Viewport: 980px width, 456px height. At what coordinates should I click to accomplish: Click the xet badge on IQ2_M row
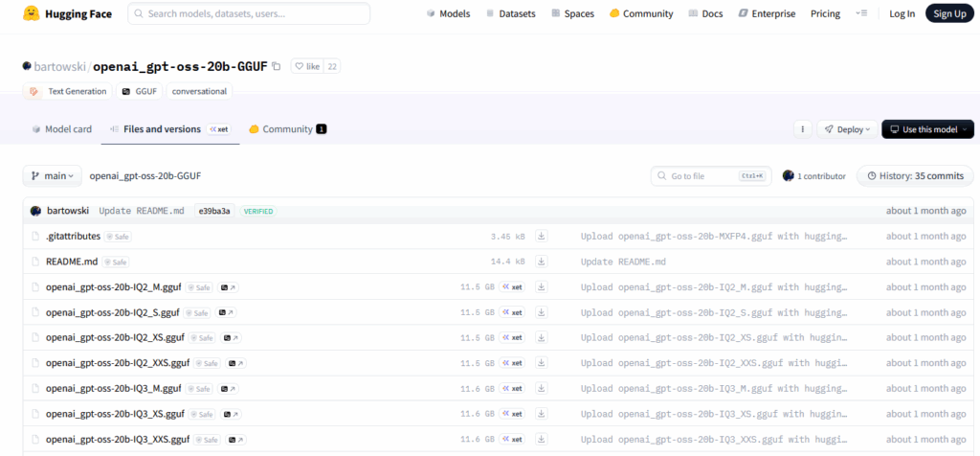pyautogui.click(x=512, y=287)
